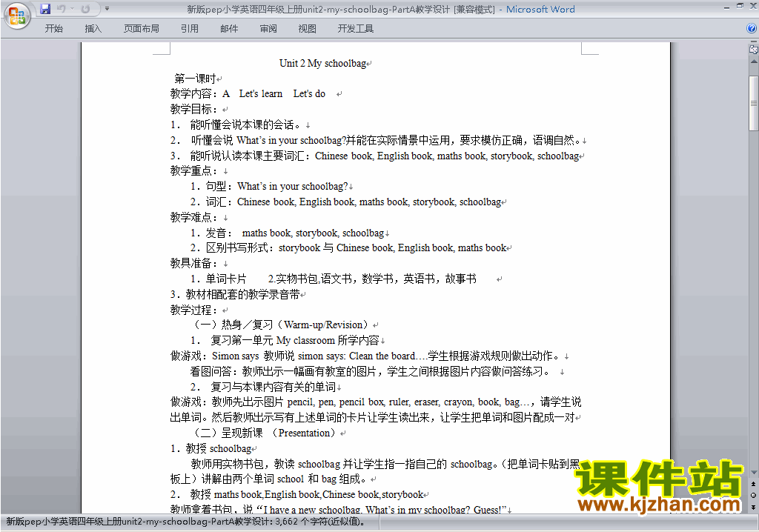This screenshot has height=532, width=759.
Task: Open the 开发工具 ribbon tab
Action: (x=355, y=29)
